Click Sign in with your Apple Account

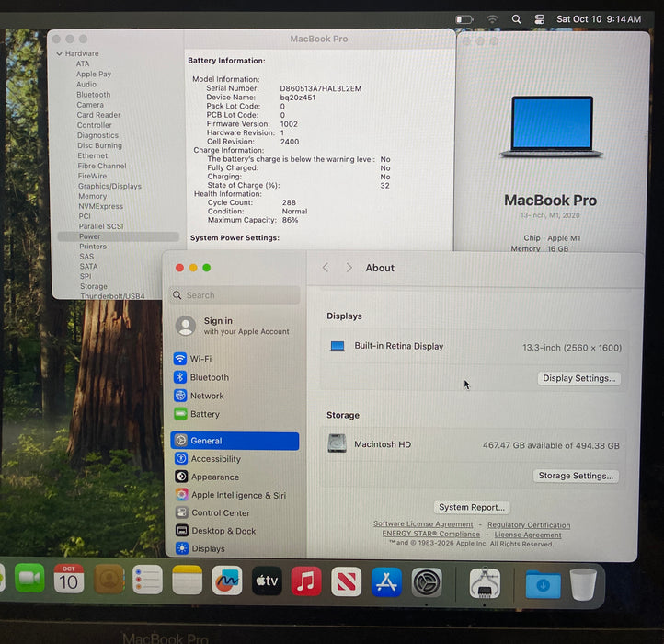pos(233,326)
